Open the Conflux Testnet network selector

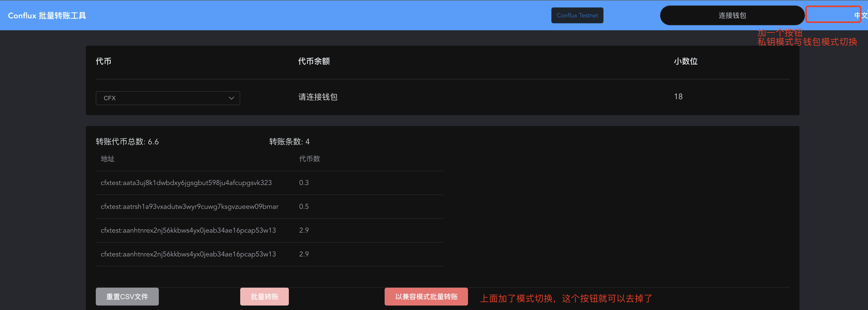pyautogui.click(x=577, y=15)
